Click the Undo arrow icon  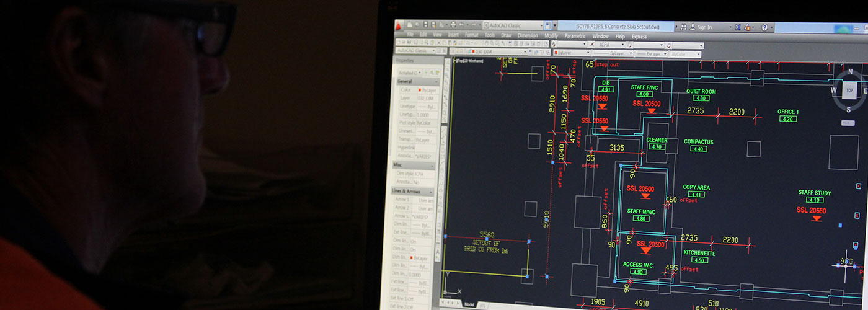pyautogui.click(x=461, y=25)
